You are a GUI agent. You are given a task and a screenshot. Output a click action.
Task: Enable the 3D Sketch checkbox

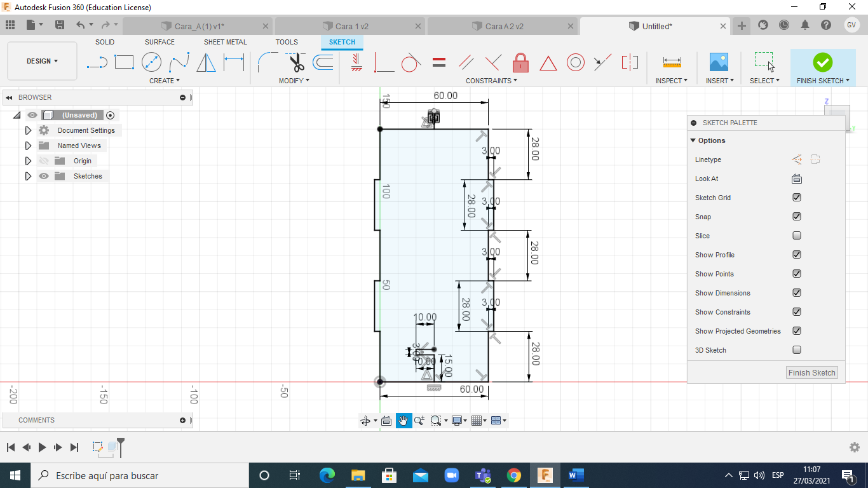797,350
